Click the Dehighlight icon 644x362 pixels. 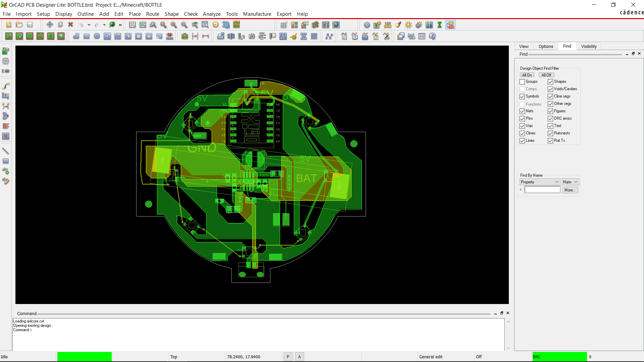click(x=419, y=25)
